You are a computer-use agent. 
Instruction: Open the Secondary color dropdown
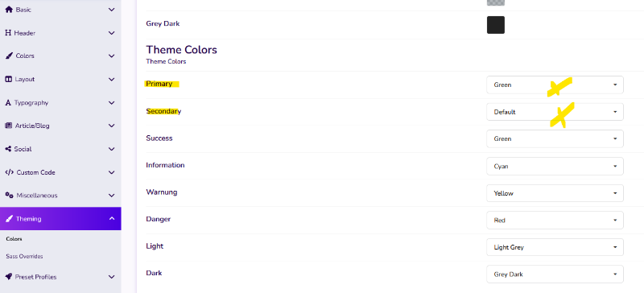(x=555, y=112)
